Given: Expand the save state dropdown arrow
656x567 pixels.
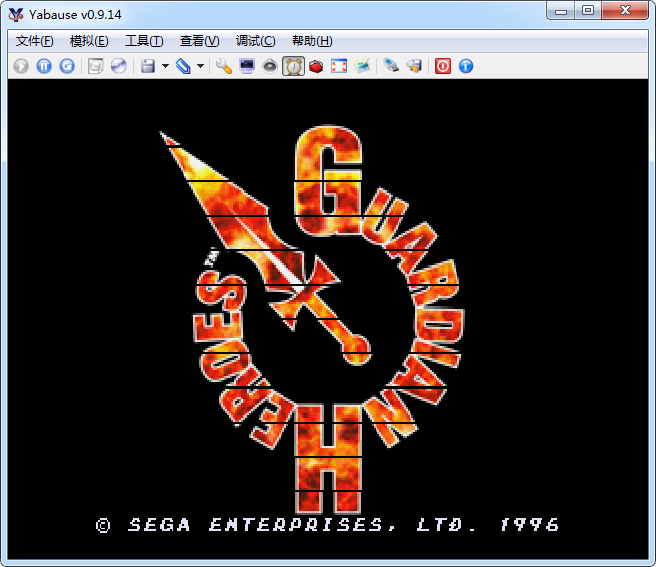Looking at the screenshot, I should click(165, 66).
